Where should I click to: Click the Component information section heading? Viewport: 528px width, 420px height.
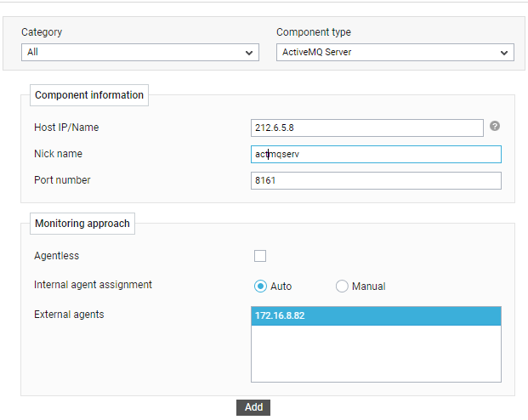click(89, 95)
